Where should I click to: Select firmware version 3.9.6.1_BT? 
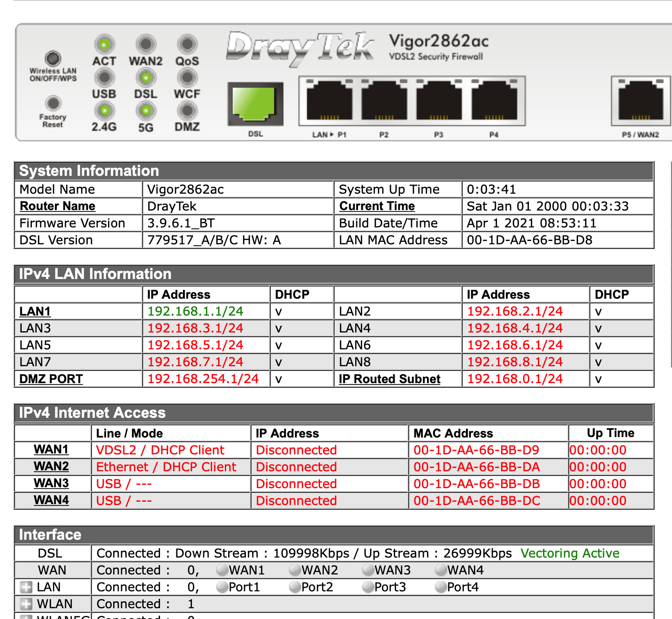point(181,223)
